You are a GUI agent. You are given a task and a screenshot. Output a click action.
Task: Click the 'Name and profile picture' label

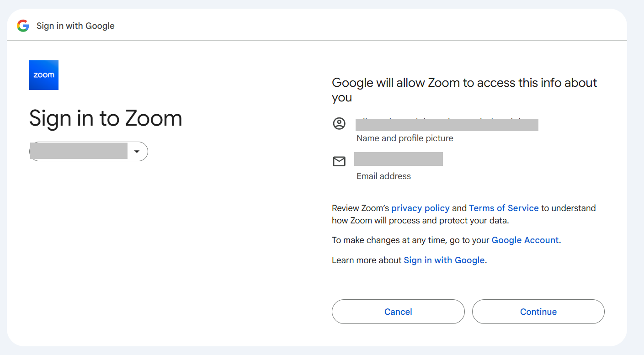(404, 138)
